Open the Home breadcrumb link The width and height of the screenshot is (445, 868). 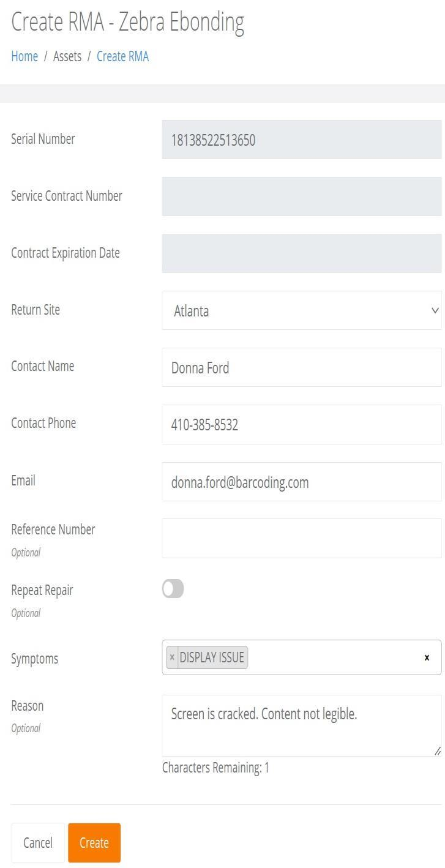24,56
